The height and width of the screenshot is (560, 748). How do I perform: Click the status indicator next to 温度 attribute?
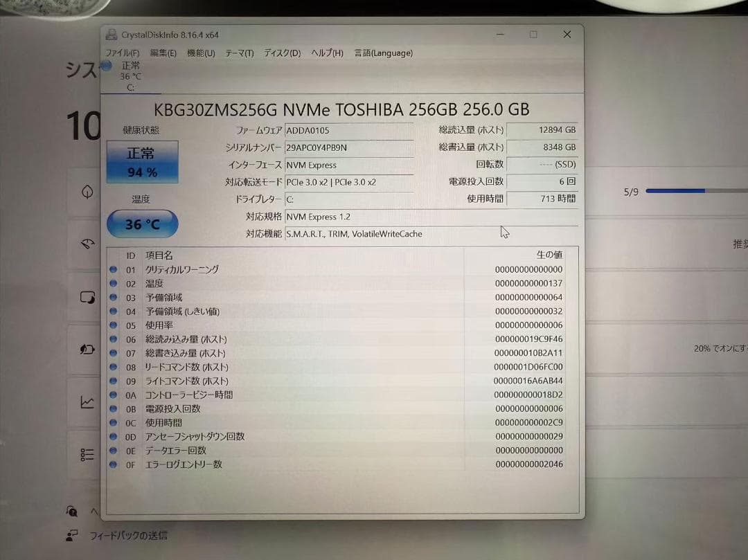tap(113, 283)
